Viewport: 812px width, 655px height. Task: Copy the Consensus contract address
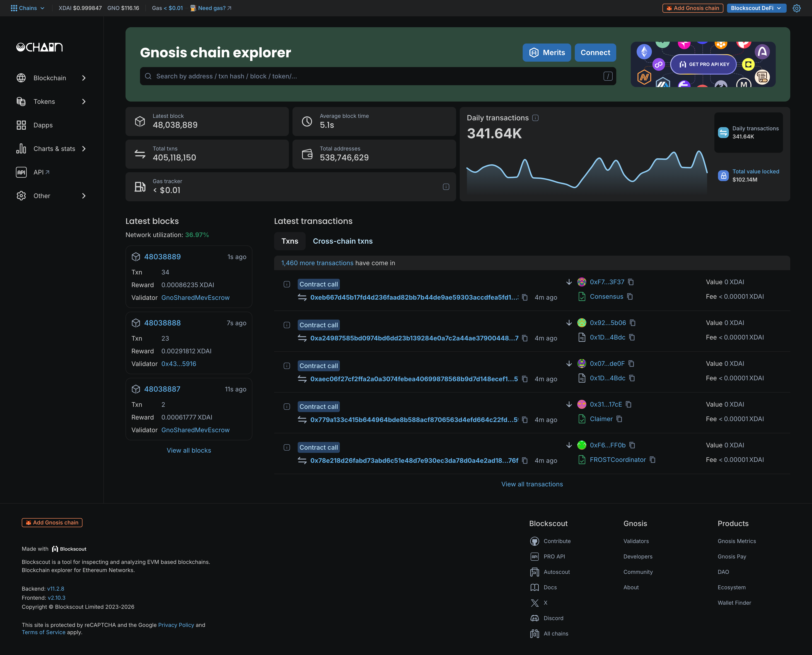630,296
